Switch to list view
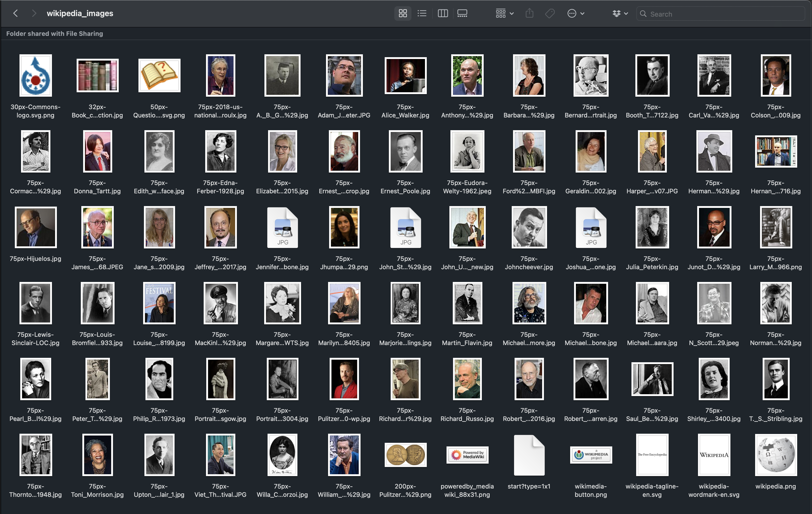812x514 pixels. tap(422, 14)
